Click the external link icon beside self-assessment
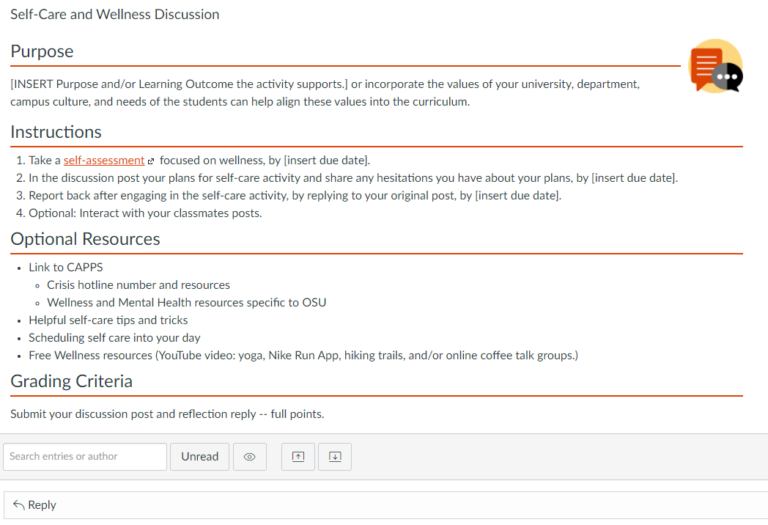Image resolution: width=768 pixels, height=525 pixels. (151, 161)
